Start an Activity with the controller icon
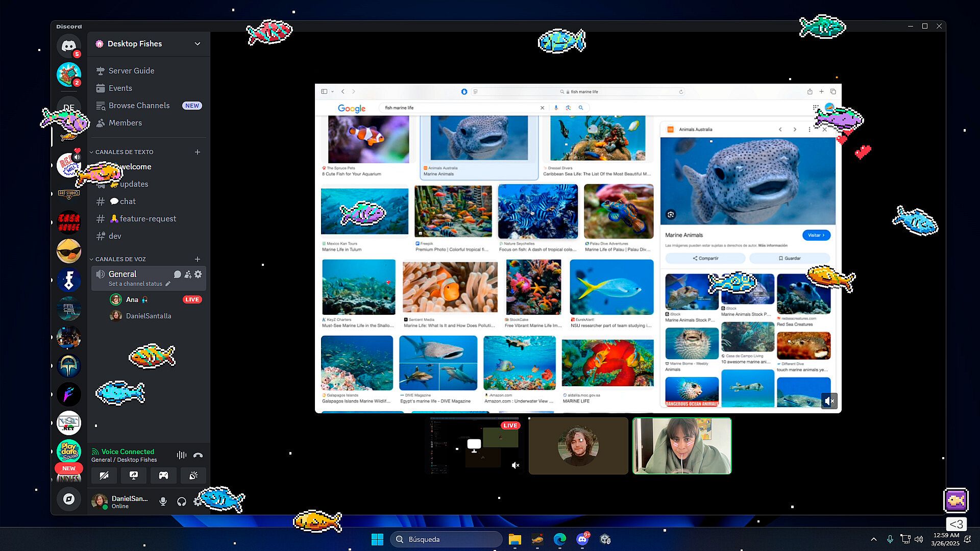The width and height of the screenshot is (980, 551). (x=163, y=475)
